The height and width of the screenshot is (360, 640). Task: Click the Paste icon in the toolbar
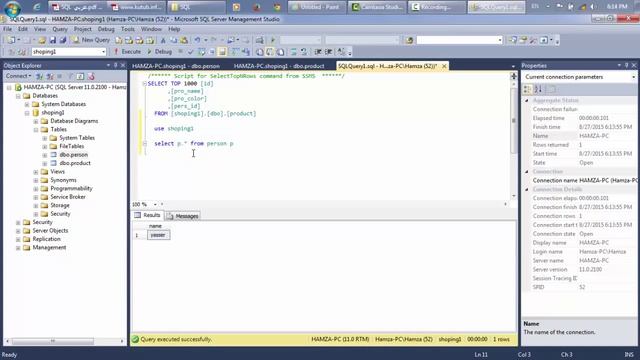(x=184, y=40)
